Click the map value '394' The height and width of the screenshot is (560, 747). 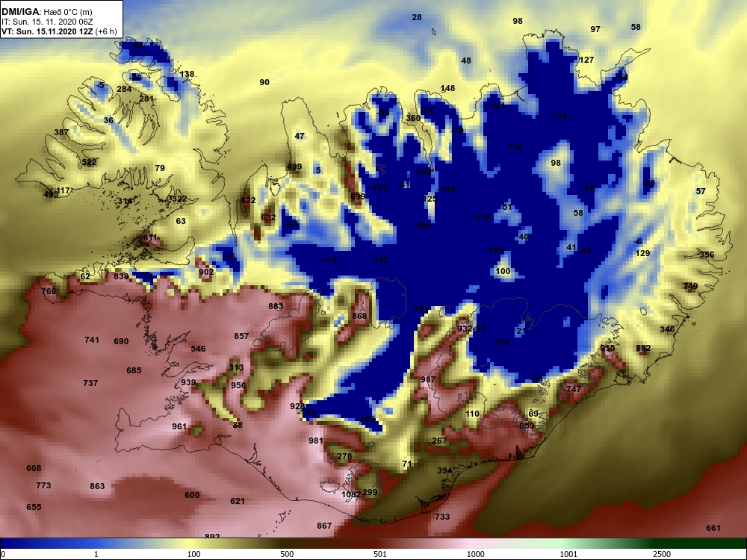tap(444, 470)
